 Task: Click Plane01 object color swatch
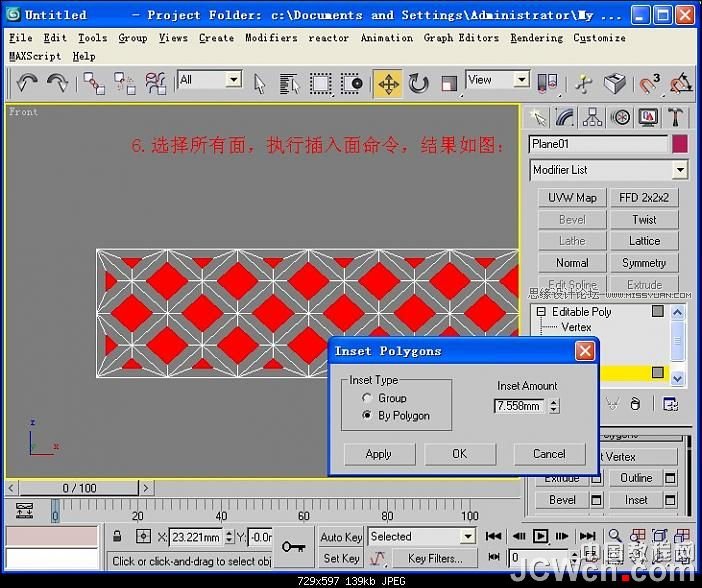pyautogui.click(x=680, y=144)
